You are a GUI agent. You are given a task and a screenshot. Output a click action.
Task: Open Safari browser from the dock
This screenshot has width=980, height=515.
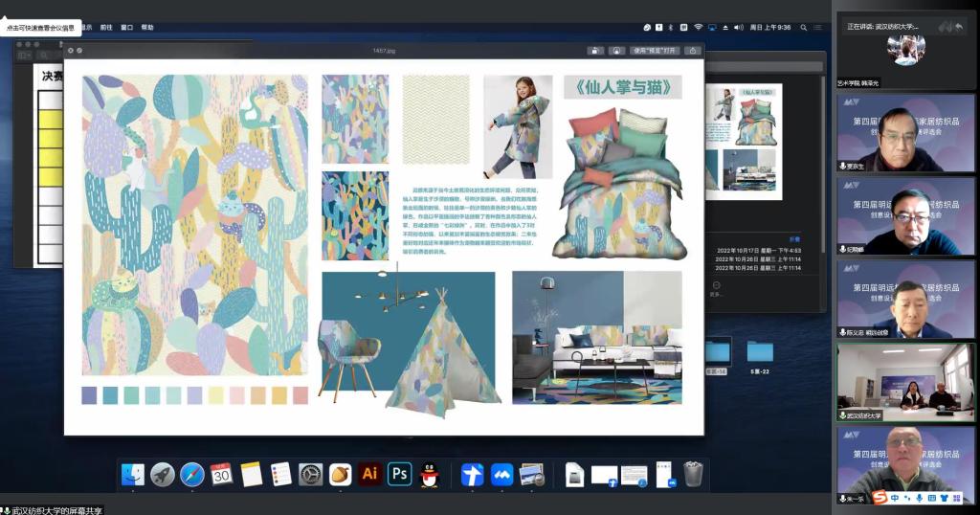192,474
